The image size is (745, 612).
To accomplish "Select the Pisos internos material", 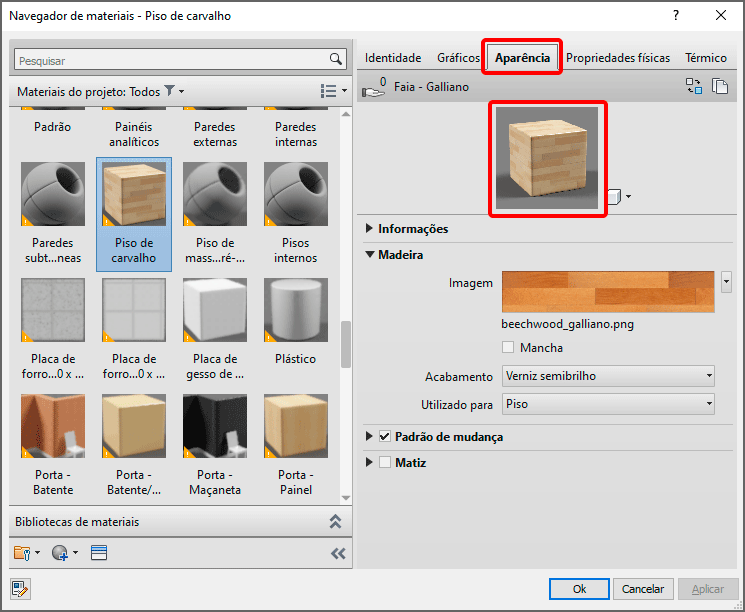I will click(x=296, y=214).
